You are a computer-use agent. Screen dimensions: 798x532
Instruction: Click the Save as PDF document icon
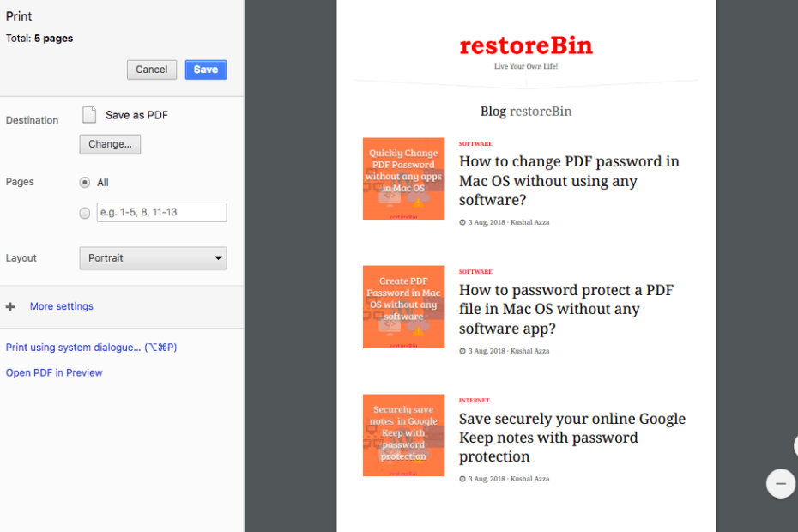pyautogui.click(x=89, y=115)
